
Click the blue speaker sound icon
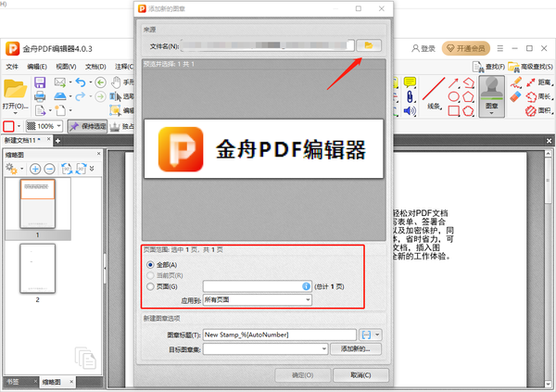pyautogui.click(x=410, y=110)
